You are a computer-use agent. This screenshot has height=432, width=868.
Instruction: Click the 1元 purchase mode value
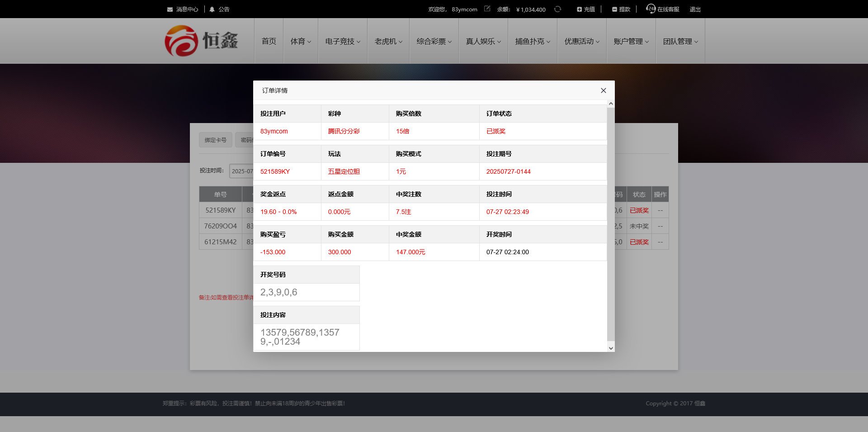click(401, 171)
